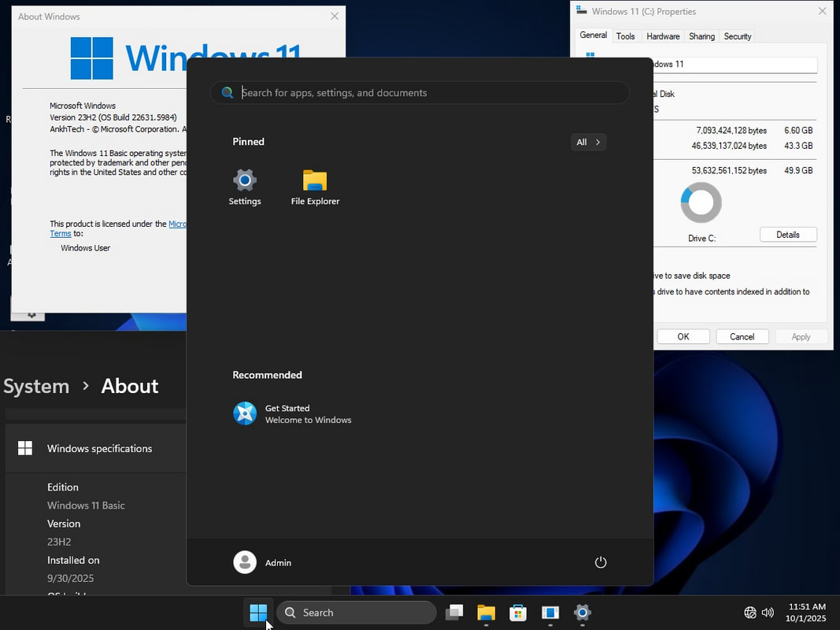
Task: Open the volume icon in the system tray
Action: coord(768,613)
